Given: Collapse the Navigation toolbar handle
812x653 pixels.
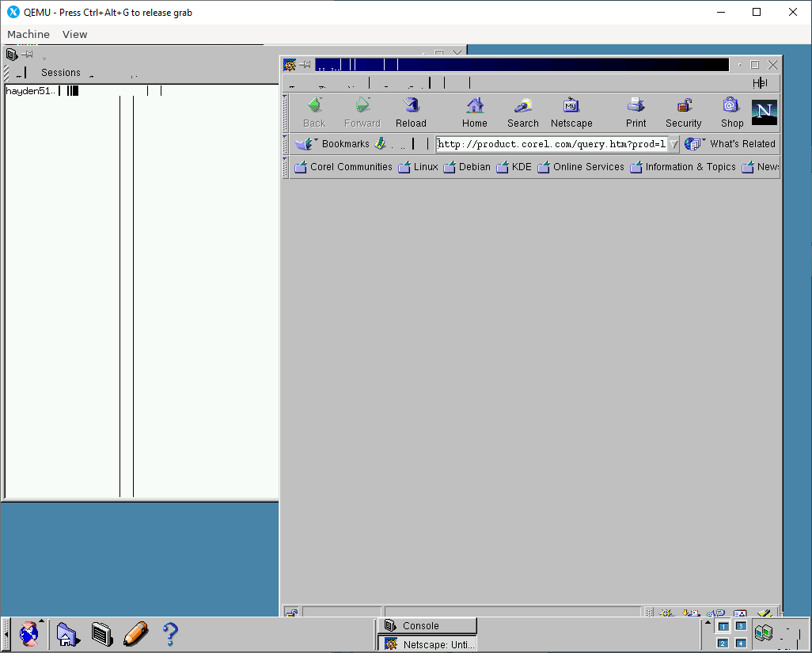Looking at the screenshot, I should [285, 112].
